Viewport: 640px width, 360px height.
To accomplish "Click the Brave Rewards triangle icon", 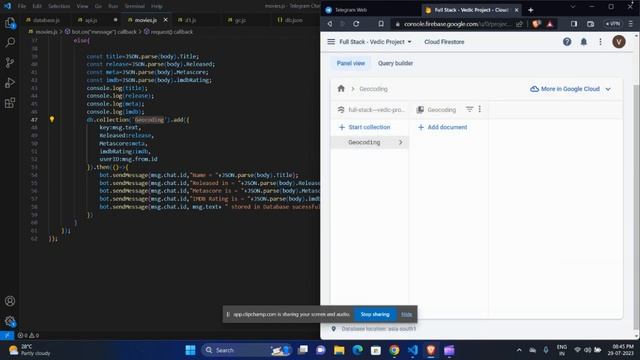I will [x=550, y=24].
